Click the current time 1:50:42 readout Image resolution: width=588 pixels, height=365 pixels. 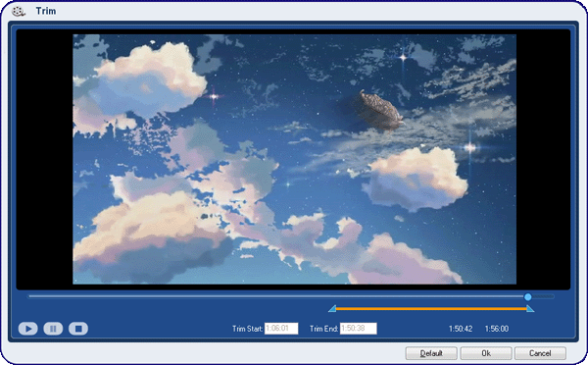click(461, 329)
